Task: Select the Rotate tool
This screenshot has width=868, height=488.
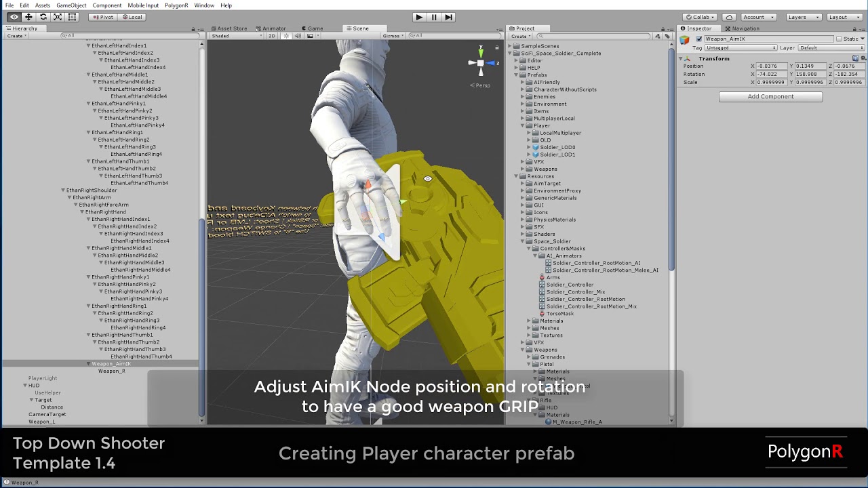Action: pos(43,17)
